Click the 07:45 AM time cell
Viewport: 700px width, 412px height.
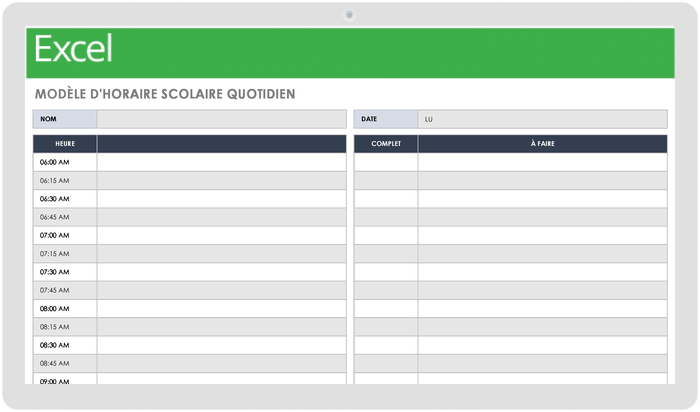[x=65, y=290]
